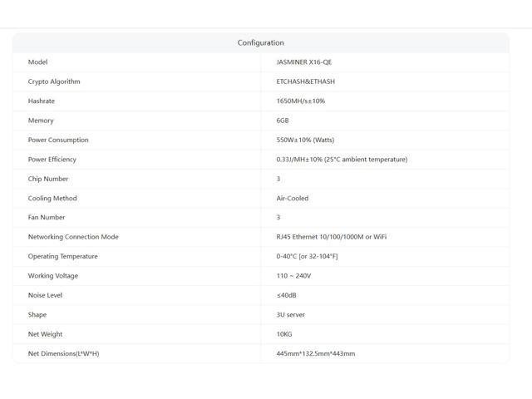Click the Air-Cooled cooling method value

pos(293,198)
